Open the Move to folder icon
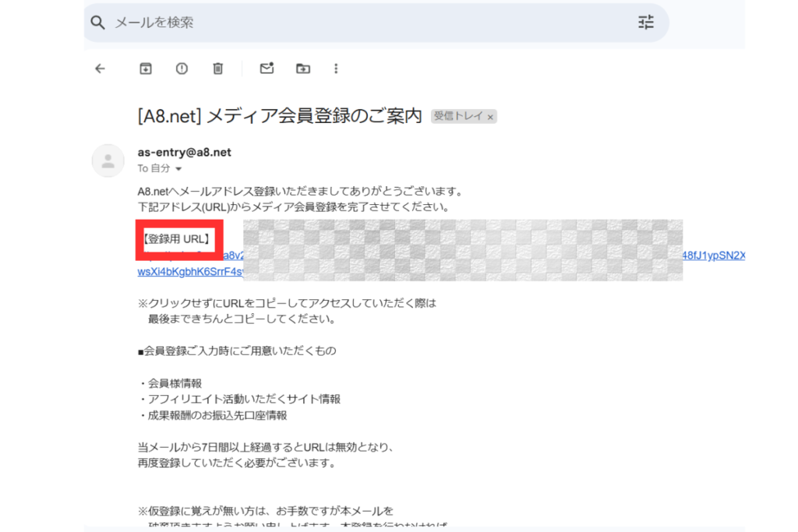798x532 pixels. (x=303, y=69)
